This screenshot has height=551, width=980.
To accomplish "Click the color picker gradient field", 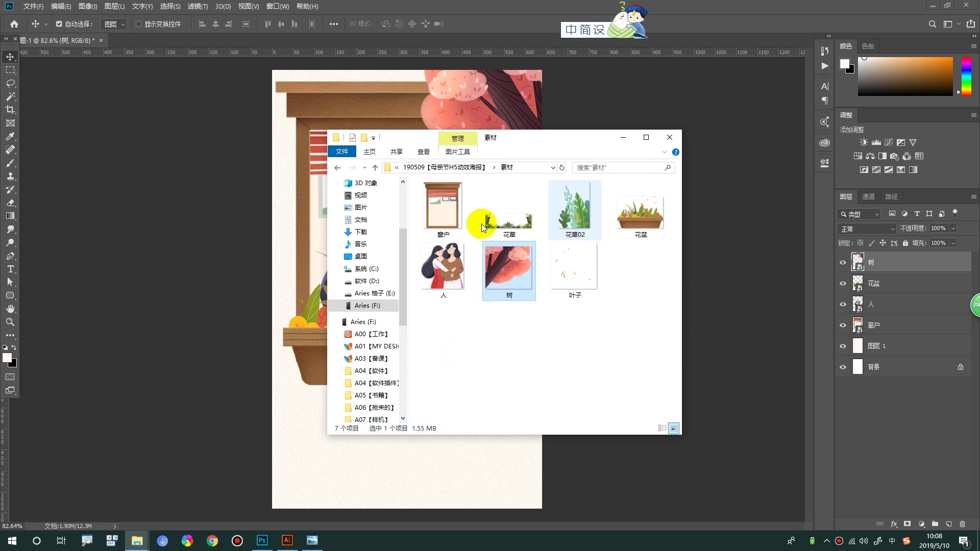I will [905, 76].
